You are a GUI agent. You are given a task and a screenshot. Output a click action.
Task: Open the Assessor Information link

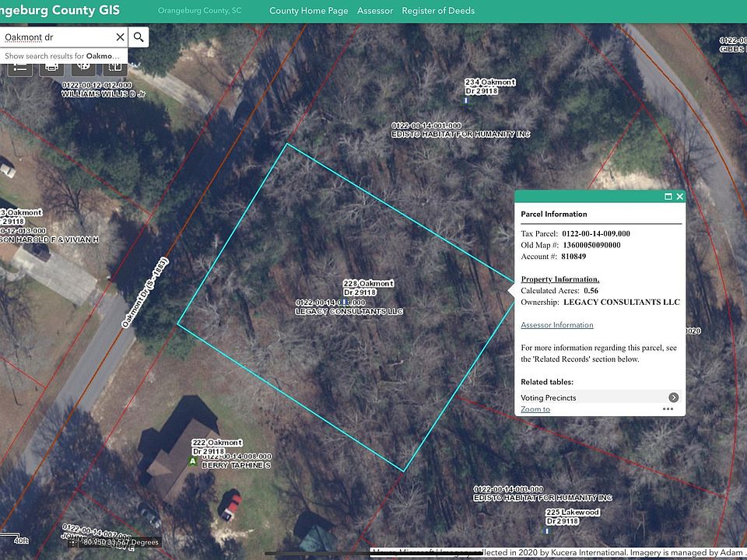coord(557,325)
